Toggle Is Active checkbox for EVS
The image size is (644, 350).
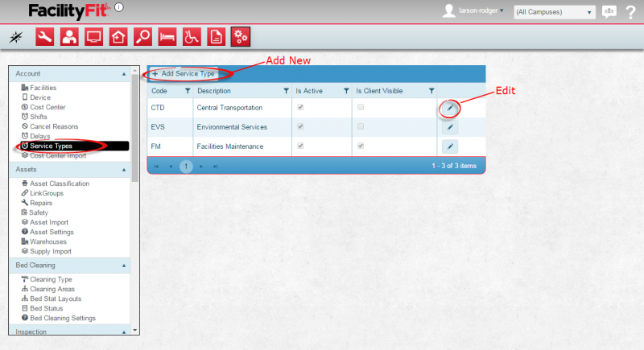click(300, 126)
